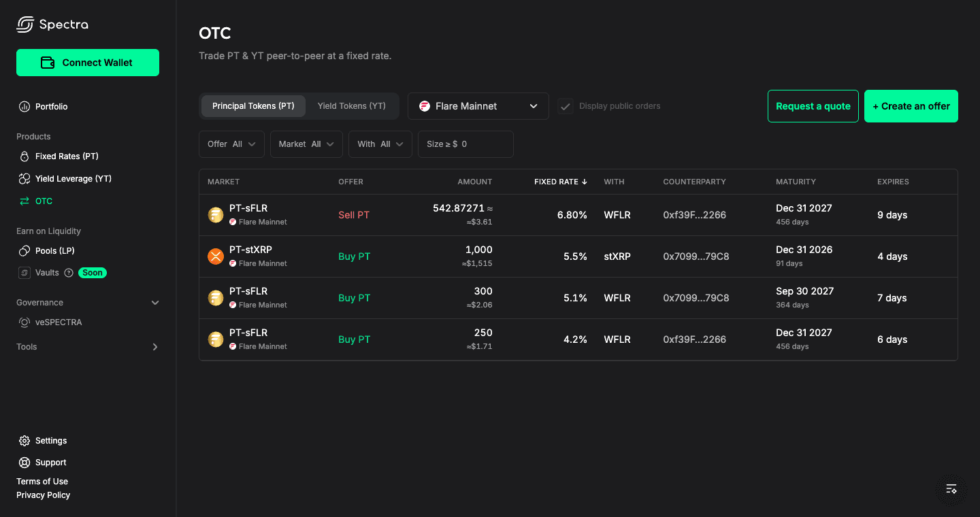Click the stXRP With cell

click(617, 256)
